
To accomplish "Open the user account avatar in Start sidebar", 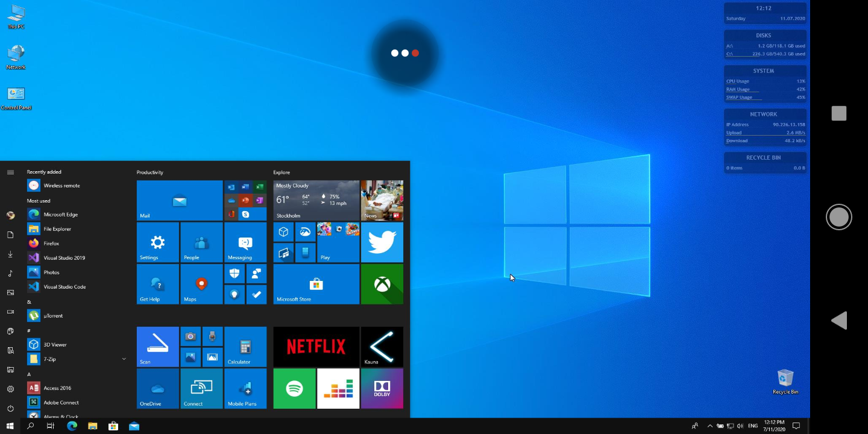I will point(10,215).
